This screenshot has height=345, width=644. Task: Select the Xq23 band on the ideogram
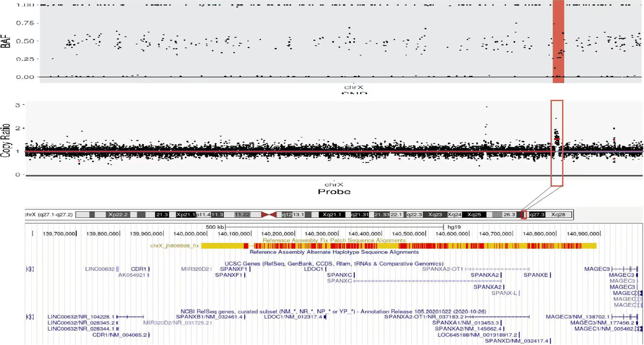[x=435, y=215]
